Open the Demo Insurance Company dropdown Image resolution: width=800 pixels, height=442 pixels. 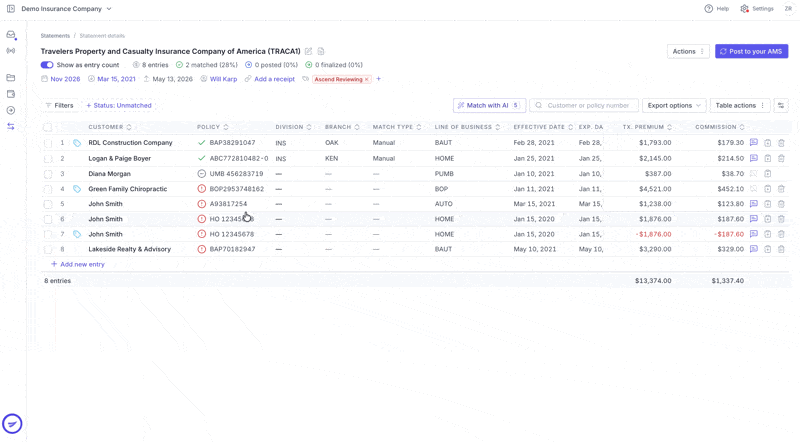[66, 9]
